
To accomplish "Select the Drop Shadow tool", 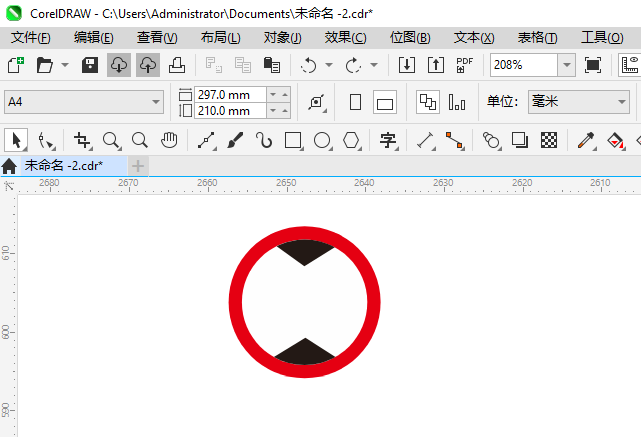I will 520,140.
